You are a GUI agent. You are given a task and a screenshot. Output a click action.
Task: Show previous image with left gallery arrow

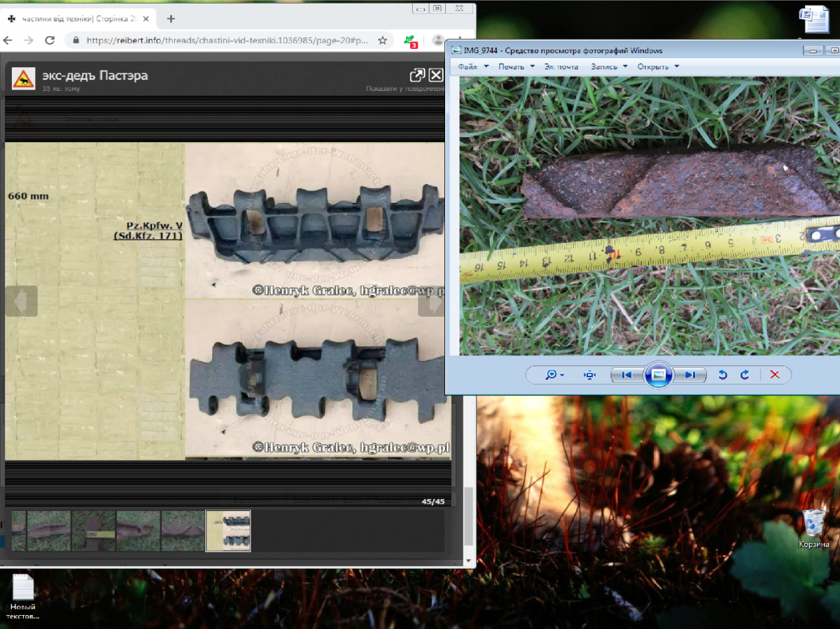[21, 302]
